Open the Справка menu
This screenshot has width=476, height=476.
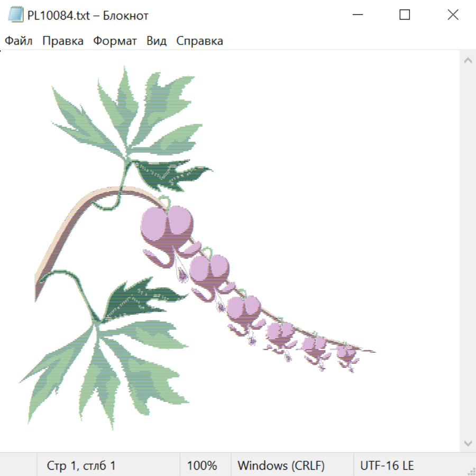click(x=199, y=41)
